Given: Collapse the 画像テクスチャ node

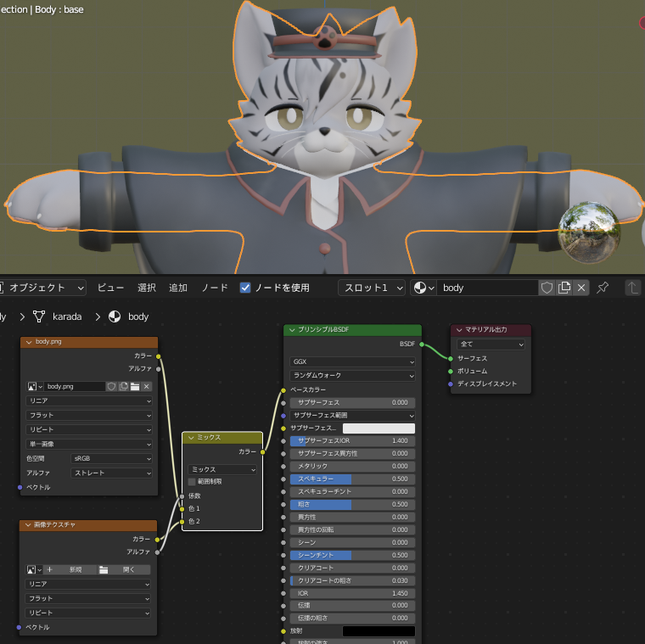Looking at the screenshot, I should (28, 525).
